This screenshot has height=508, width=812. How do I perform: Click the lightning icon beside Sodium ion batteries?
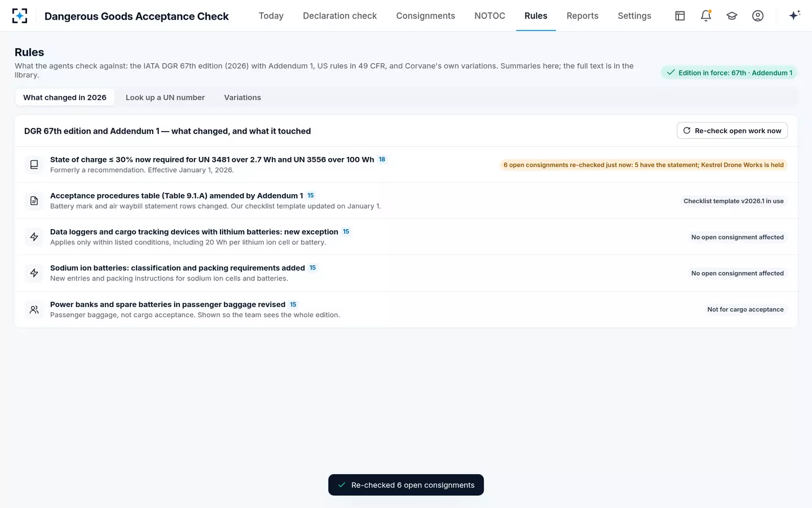coord(34,273)
